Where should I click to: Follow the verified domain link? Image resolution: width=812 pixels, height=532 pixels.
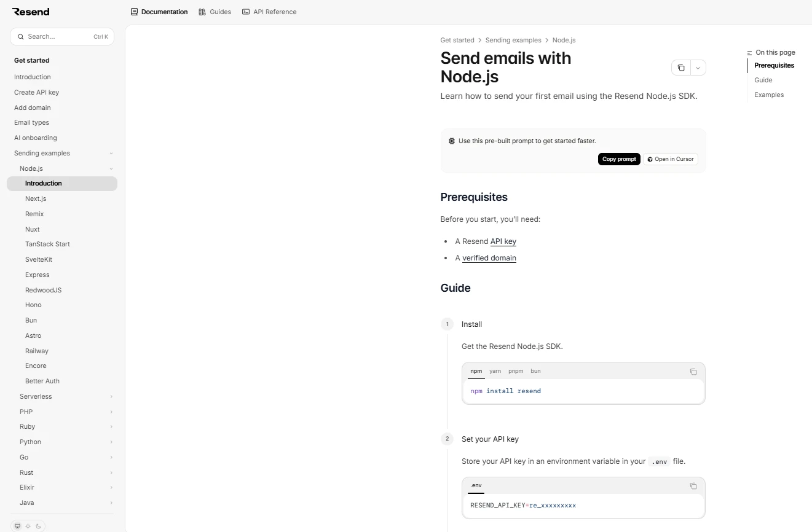[489, 258]
